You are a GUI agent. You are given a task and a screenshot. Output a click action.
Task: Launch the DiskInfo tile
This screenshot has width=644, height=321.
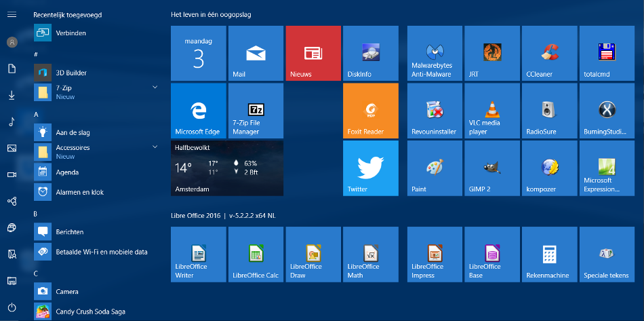pyautogui.click(x=371, y=53)
